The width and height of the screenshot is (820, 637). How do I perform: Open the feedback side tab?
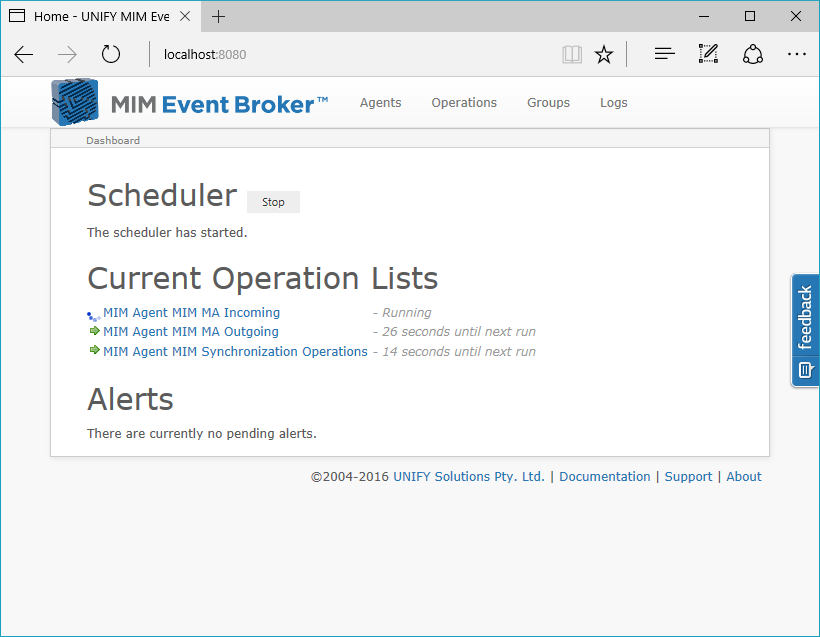click(x=805, y=330)
